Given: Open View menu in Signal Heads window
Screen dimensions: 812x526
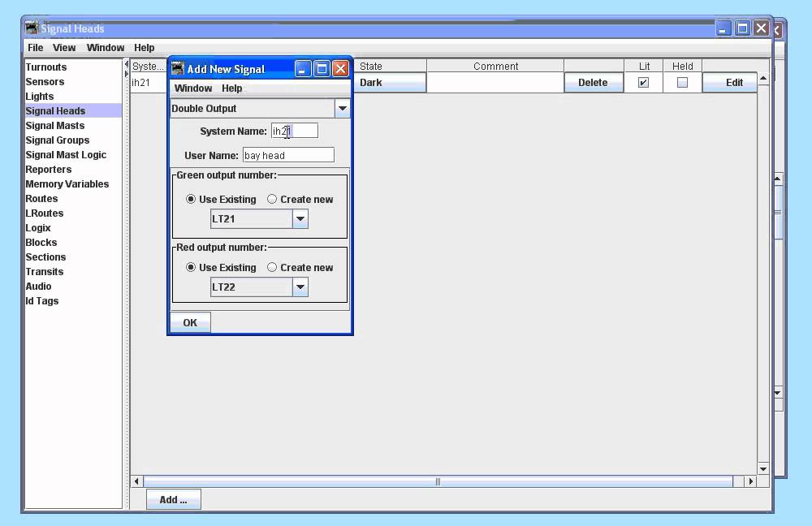Looking at the screenshot, I should point(64,48).
